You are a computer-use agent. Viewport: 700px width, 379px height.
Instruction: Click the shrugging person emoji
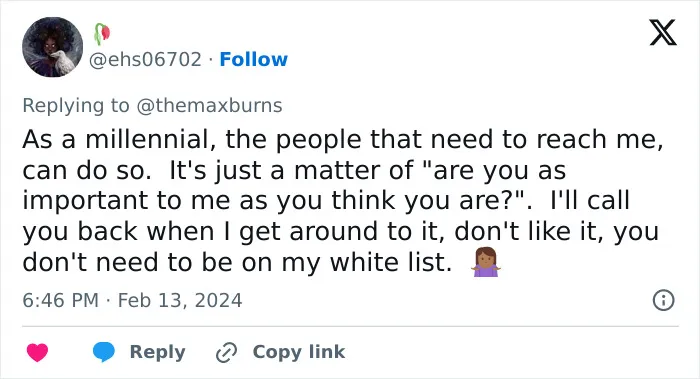click(486, 262)
